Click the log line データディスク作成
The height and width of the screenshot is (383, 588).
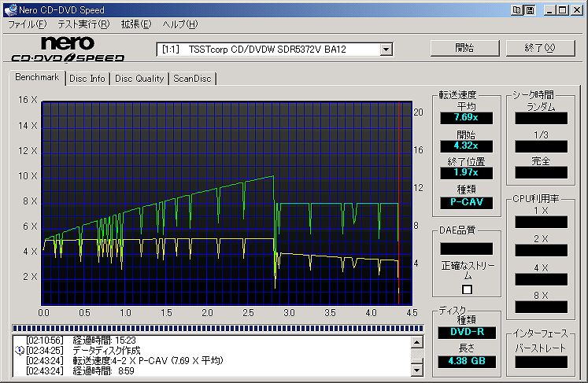[106, 351]
